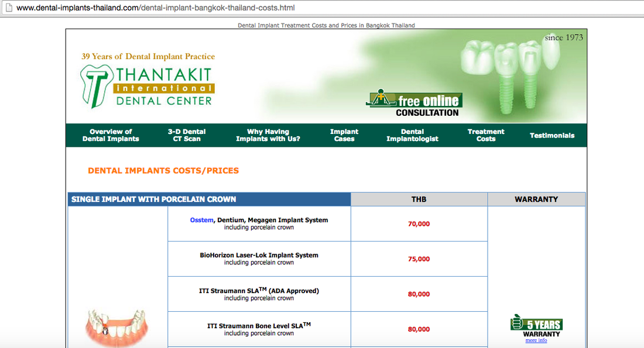This screenshot has height=348, width=644.
Task: Click Dental Implants Costs/Prices heading
Action: [x=163, y=171]
